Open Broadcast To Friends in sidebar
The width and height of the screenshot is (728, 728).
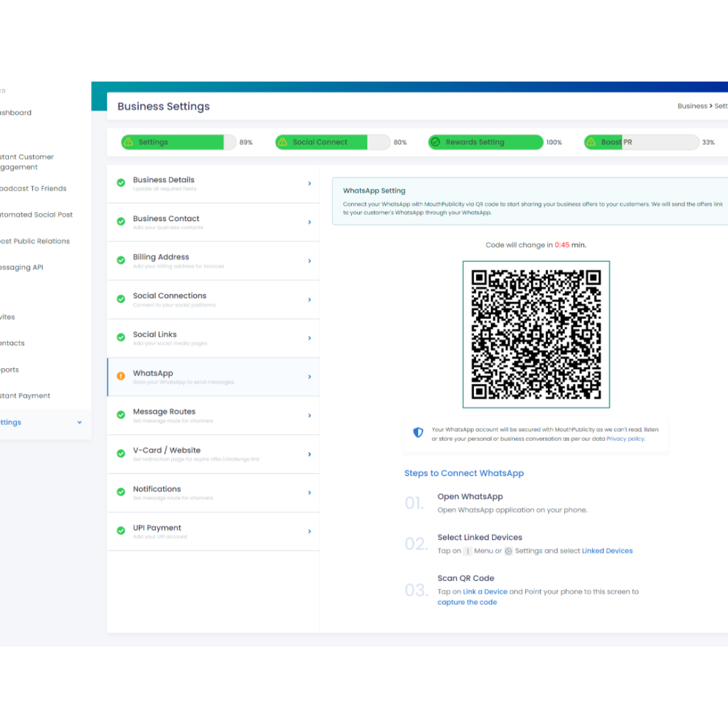pyautogui.click(x=33, y=189)
